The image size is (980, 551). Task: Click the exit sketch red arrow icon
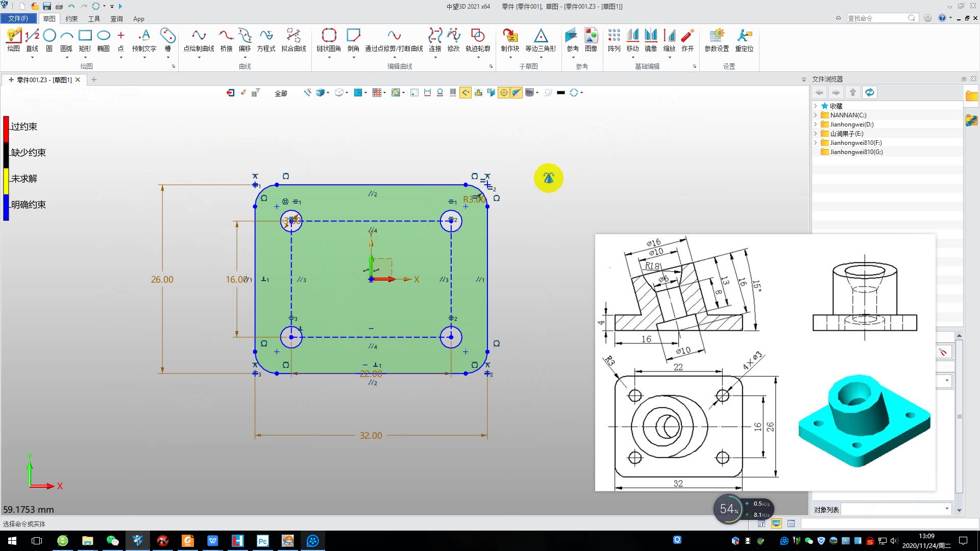[x=230, y=93]
